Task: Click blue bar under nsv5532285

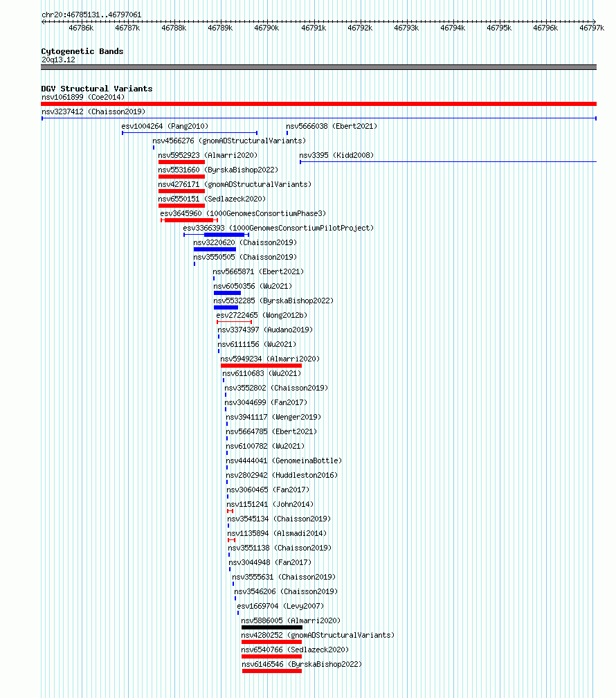Action: (226, 307)
